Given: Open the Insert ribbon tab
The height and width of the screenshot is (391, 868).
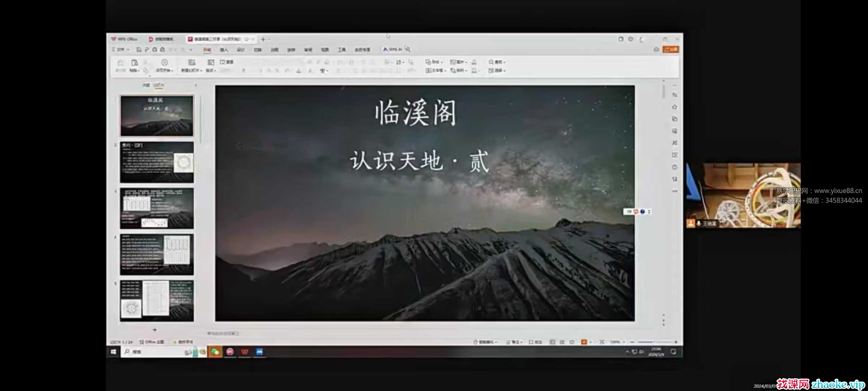Looking at the screenshot, I should 224,50.
